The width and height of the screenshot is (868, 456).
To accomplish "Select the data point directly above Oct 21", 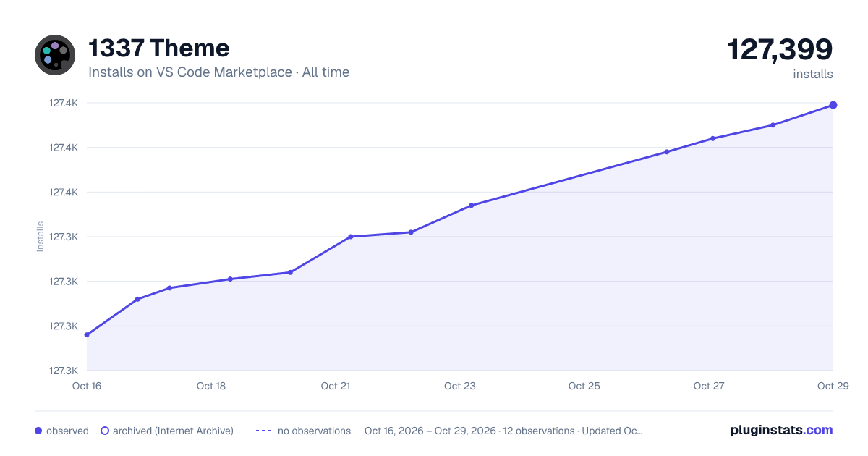I will tap(350, 237).
